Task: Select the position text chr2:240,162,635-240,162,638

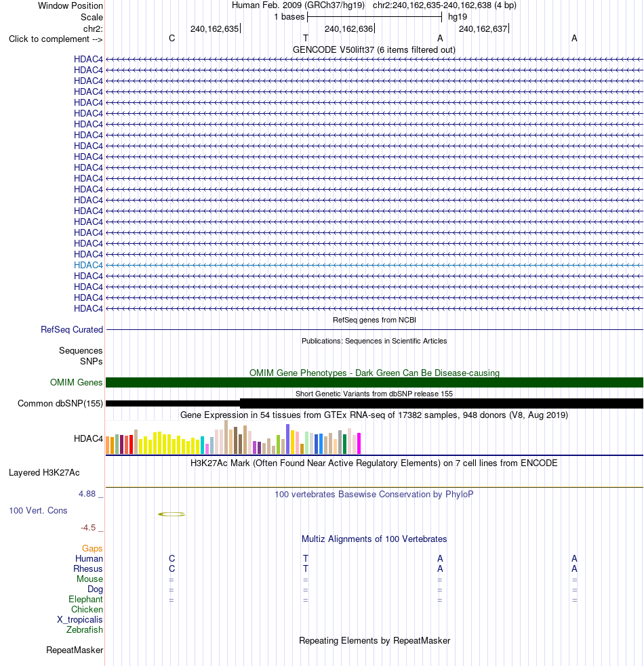Action: 432,5
